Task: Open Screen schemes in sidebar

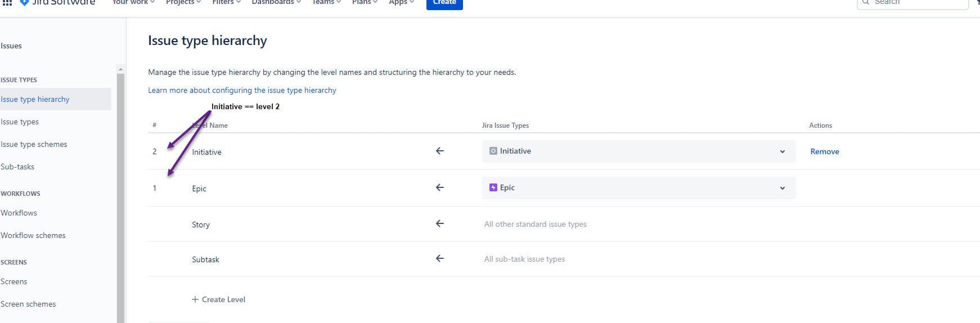Action: 28,304
